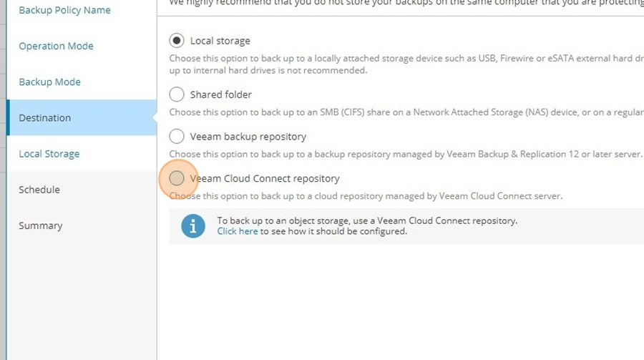Image resolution: width=644 pixels, height=360 pixels.
Task: Click the cloud repository description text
Action: 366,196
